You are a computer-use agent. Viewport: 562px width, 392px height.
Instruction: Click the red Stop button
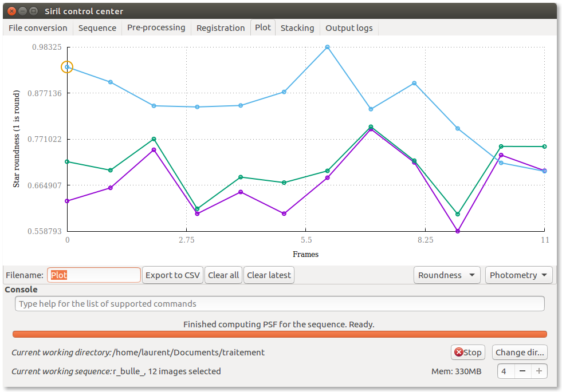click(467, 353)
